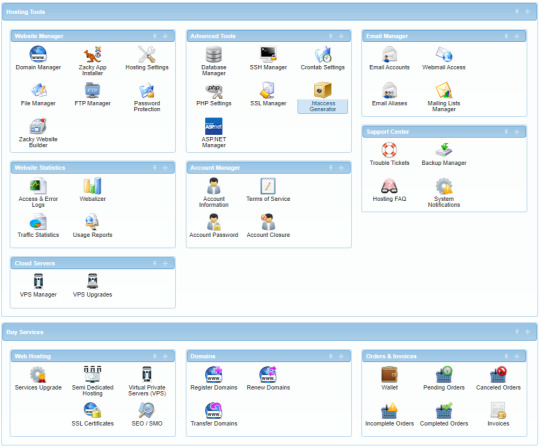Click the Account Closure link

(268, 235)
